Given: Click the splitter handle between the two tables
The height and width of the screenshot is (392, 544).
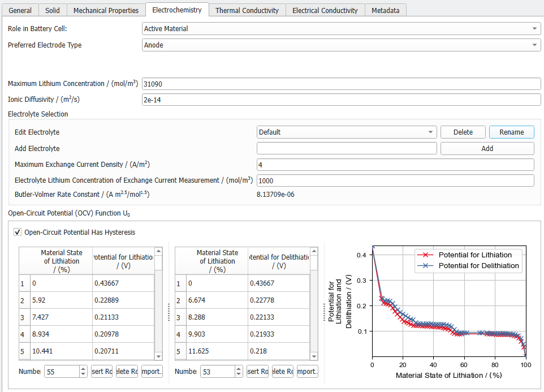Looking at the screenshot, I should [169, 312].
